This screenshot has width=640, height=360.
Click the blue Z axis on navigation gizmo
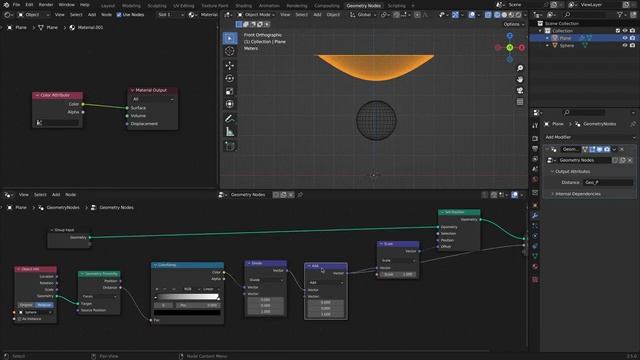click(510, 36)
